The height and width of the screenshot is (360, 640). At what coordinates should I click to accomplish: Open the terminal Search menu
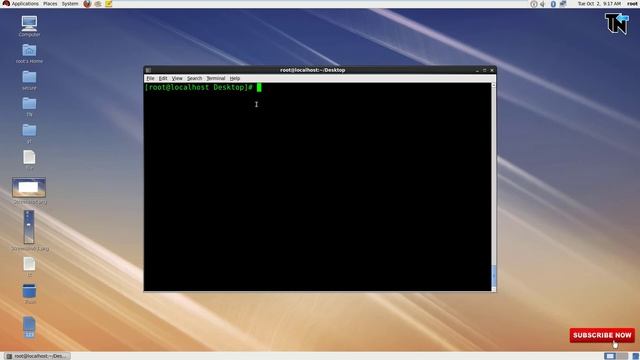coord(194,78)
